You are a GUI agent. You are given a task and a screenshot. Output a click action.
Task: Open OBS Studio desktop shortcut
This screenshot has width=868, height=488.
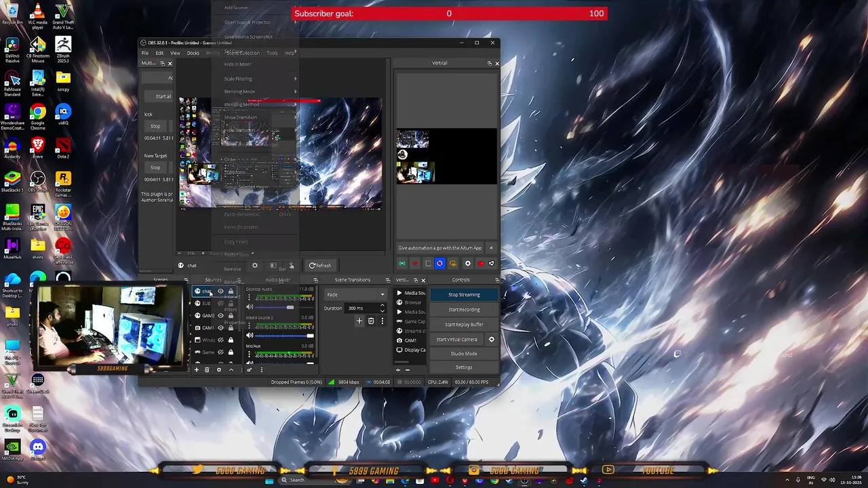pos(38,182)
